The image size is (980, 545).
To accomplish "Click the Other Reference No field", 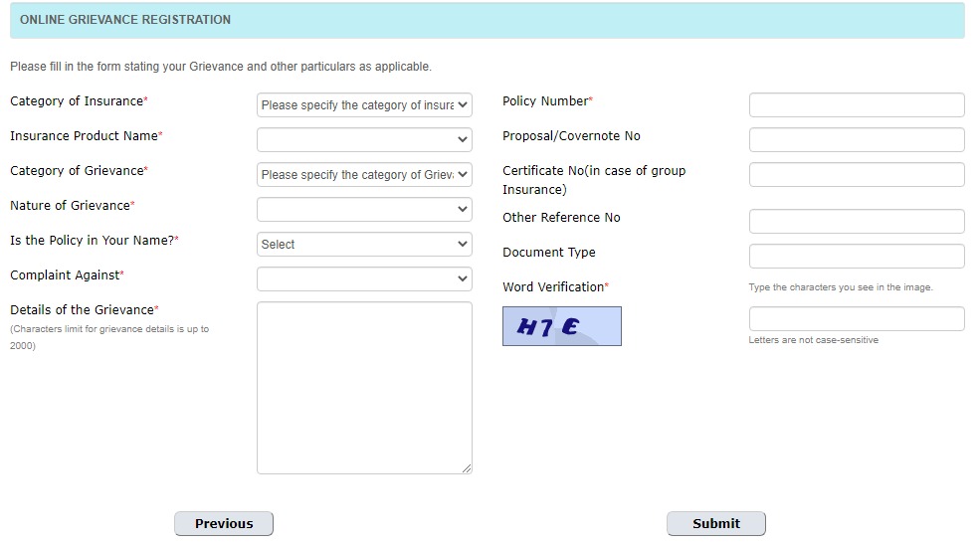I will tap(857, 221).
